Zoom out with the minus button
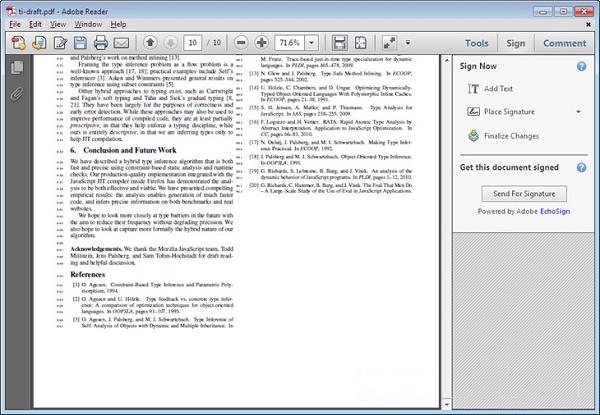This screenshot has width=600, height=415. [x=241, y=42]
